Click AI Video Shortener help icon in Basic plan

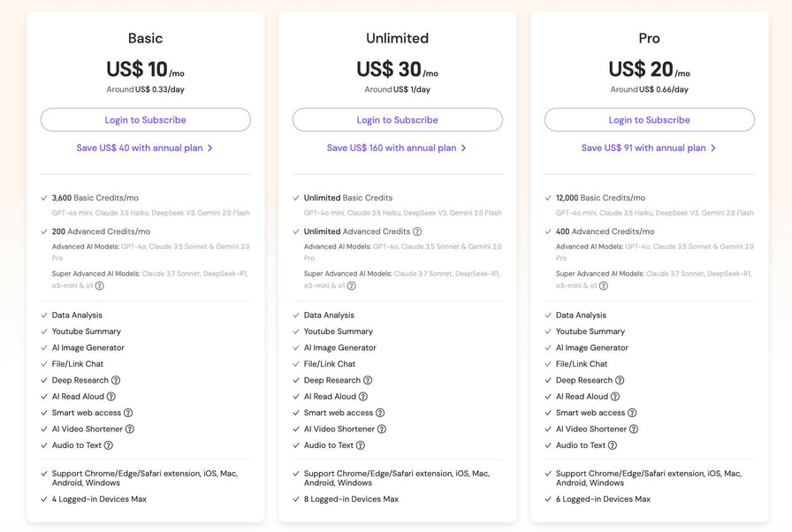pyautogui.click(x=130, y=429)
